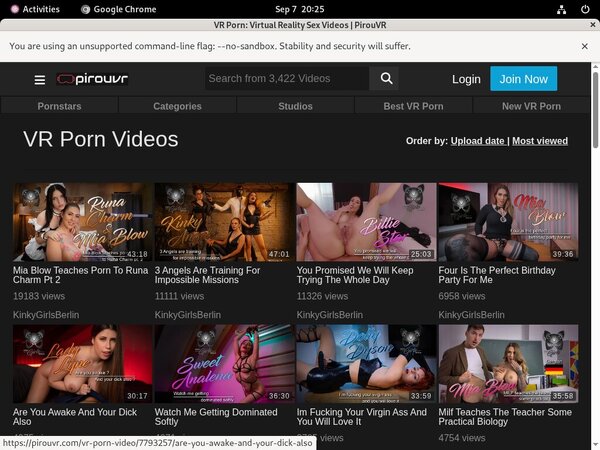600x450 pixels.
Task: Sort the list by Most viewed
Action: (540, 141)
